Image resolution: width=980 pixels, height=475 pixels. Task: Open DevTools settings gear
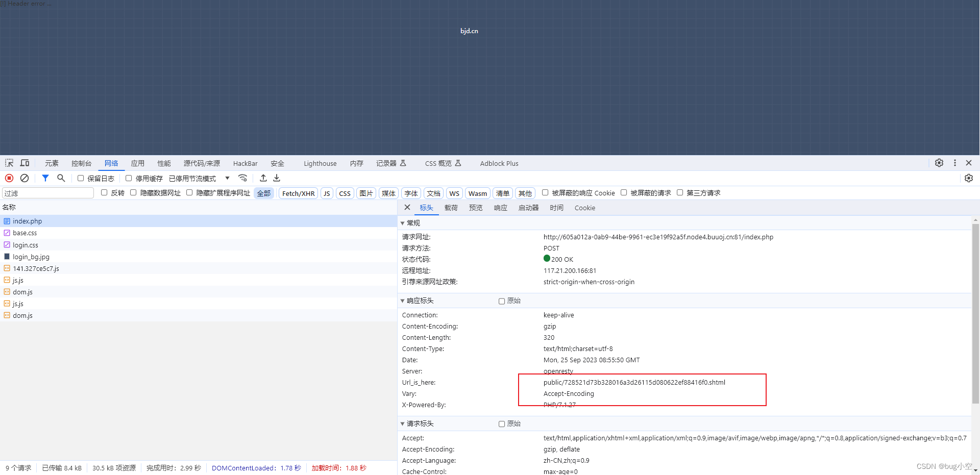point(939,163)
